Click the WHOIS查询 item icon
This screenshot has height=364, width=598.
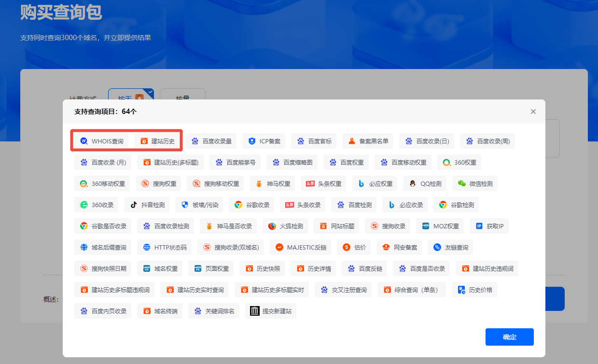point(83,141)
